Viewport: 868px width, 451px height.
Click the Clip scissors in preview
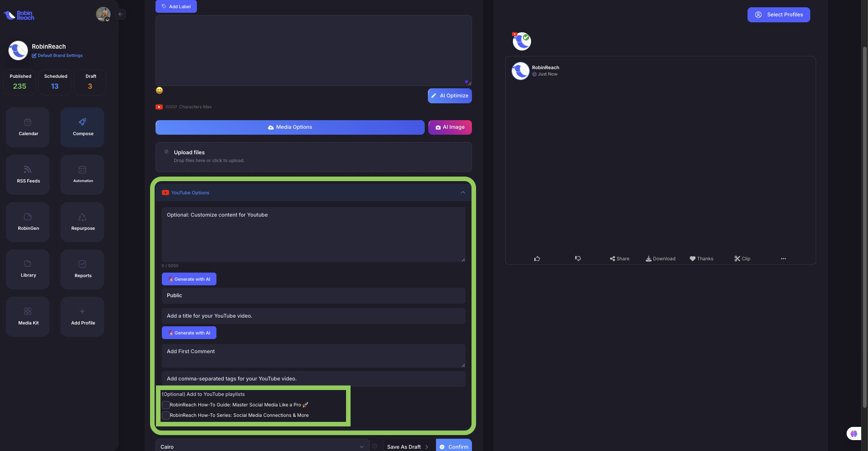click(x=743, y=258)
